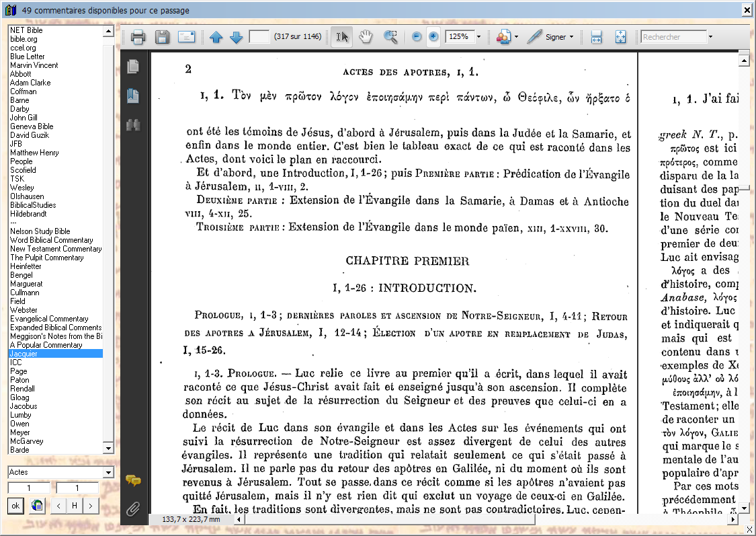Image resolution: width=756 pixels, height=536 pixels.
Task: Open the page thumbnails panel
Action: point(133,67)
